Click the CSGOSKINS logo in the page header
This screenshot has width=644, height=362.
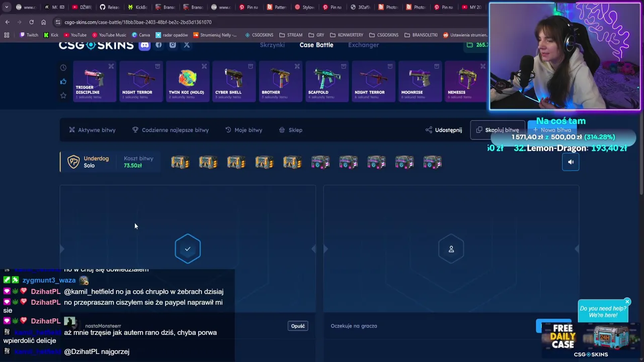click(x=96, y=45)
